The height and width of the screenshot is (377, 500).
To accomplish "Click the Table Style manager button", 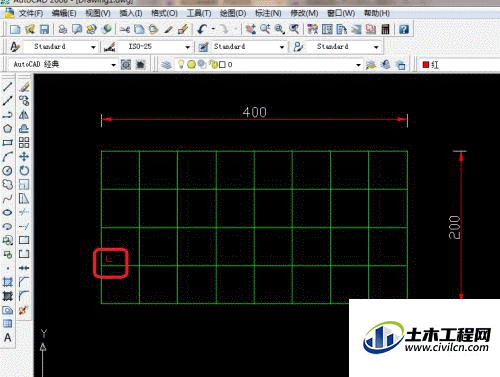I will [203, 47].
